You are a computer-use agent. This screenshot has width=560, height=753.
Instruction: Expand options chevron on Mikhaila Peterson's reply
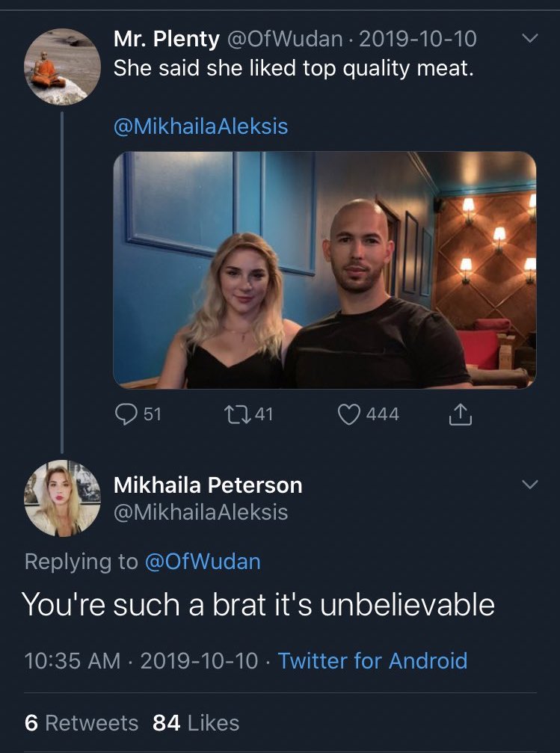tap(530, 484)
